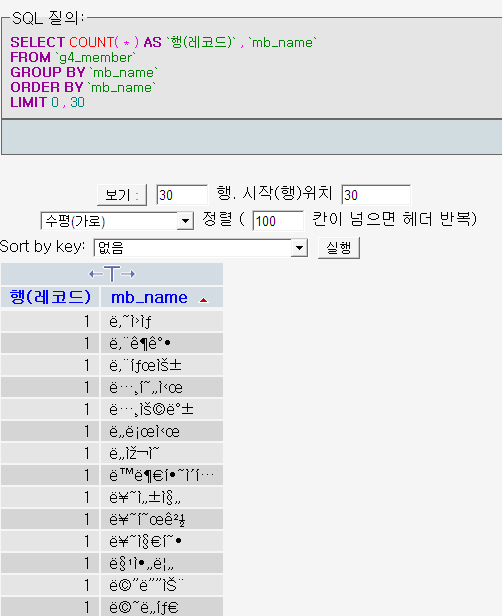Edit the header repeat field showing 100
The image size is (502, 616).
(x=278, y=221)
